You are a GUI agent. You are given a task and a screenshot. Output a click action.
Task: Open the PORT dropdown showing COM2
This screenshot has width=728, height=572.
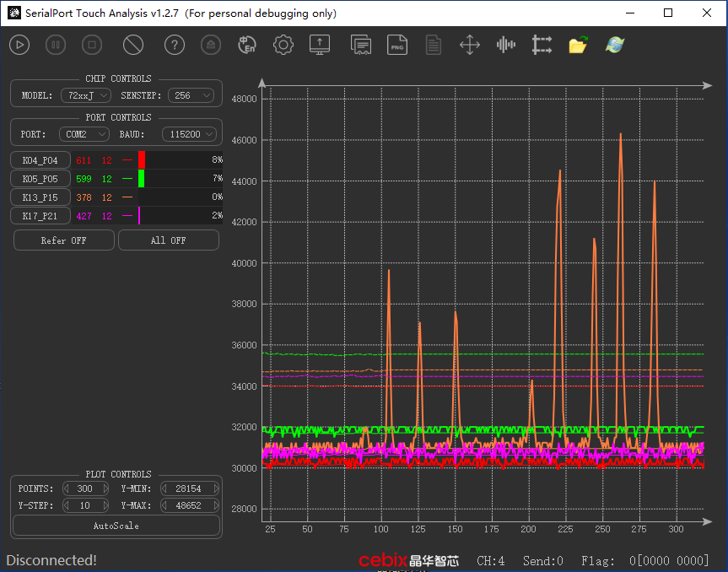(x=84, y=135)
